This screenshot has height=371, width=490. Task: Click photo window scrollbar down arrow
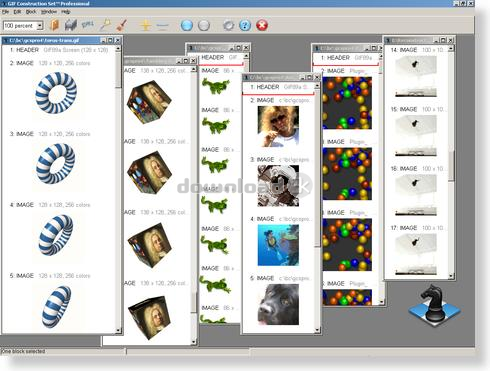point(317,330)
